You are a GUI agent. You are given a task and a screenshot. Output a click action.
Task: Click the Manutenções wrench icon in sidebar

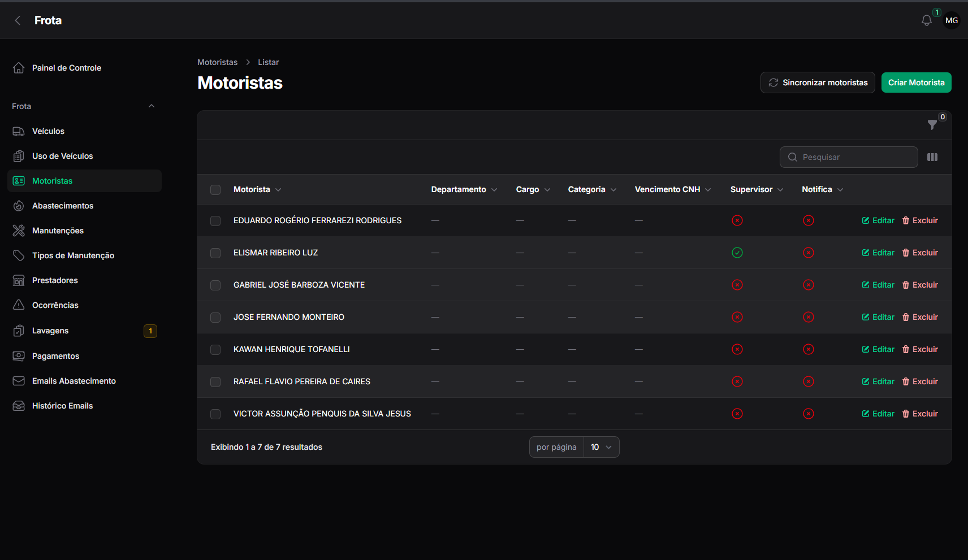point(19,231)
